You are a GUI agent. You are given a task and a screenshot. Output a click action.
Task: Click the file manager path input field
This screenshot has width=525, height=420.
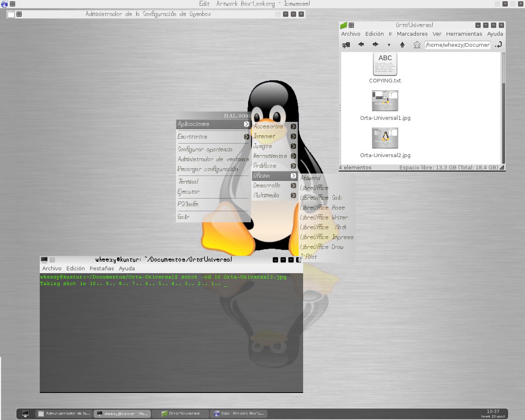[458, 45]
